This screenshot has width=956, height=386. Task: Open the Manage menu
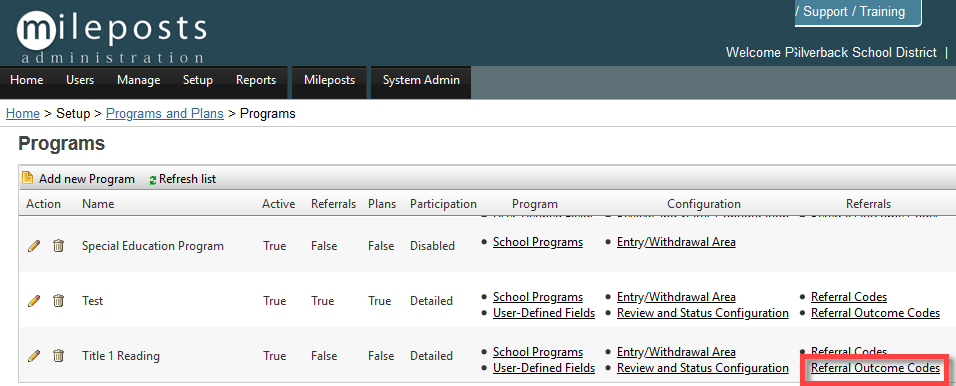tap(138, 80)
